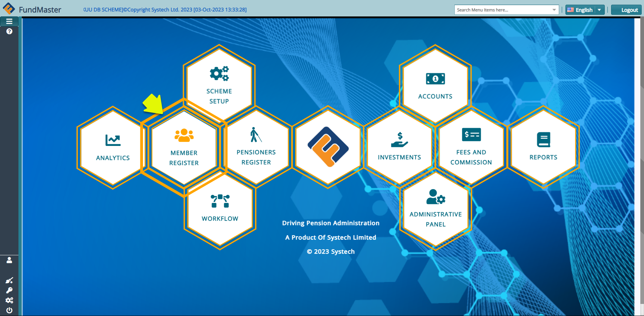Viewport: 644px width, 316px height.
Task: Open the Accounts module
Action: [x=435, y=86]
